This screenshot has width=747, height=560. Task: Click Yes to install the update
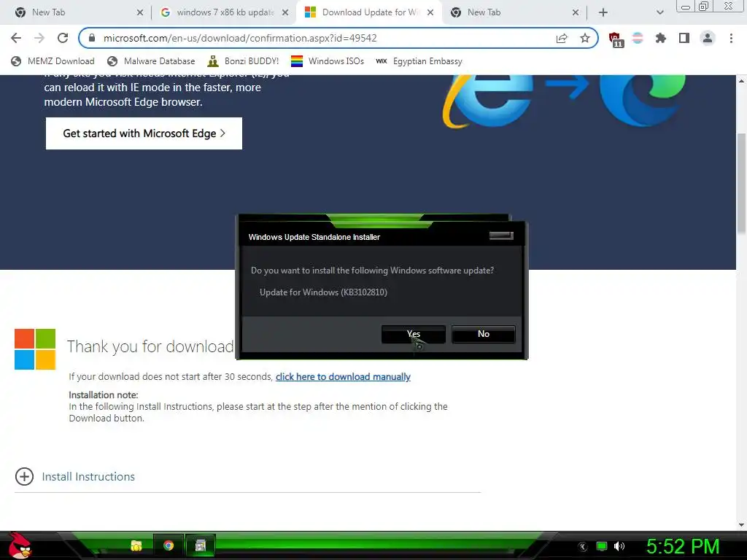tap(413, 334)
